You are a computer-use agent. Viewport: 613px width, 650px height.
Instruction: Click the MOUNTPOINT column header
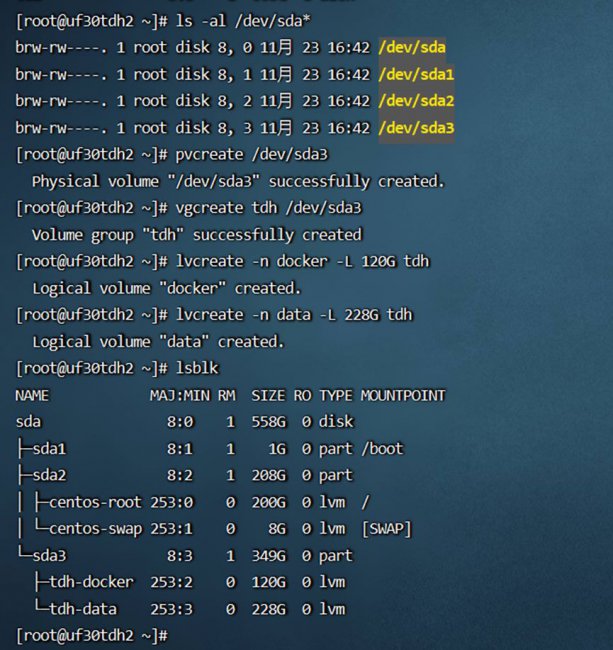point(403,395)
